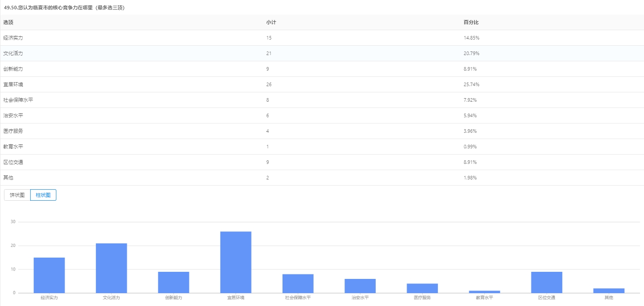Click the 宜居环境 bar in the chart
The width and height of the screenshot is (644, 306).
point(236,262)
